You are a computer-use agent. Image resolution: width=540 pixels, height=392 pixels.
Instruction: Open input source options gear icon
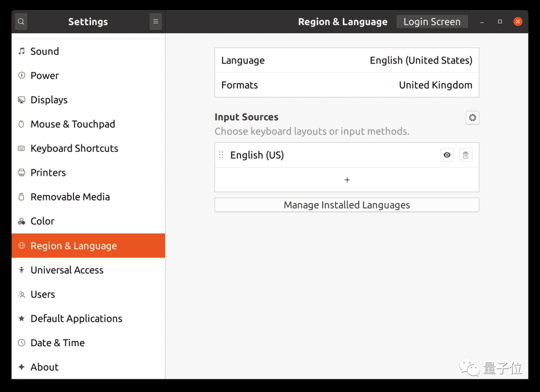(472, 117)
